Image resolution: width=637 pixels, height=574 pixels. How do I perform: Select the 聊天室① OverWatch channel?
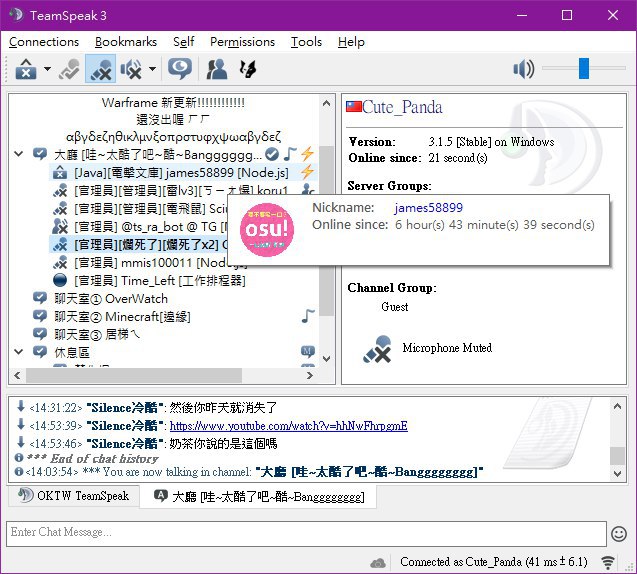[110, 299]
